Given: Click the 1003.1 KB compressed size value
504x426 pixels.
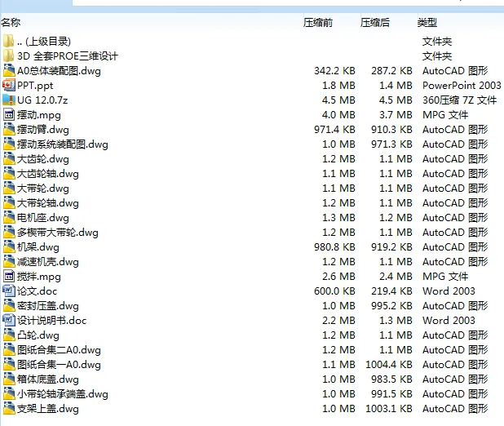Looking at the screenshot, I should click(389, 408).
